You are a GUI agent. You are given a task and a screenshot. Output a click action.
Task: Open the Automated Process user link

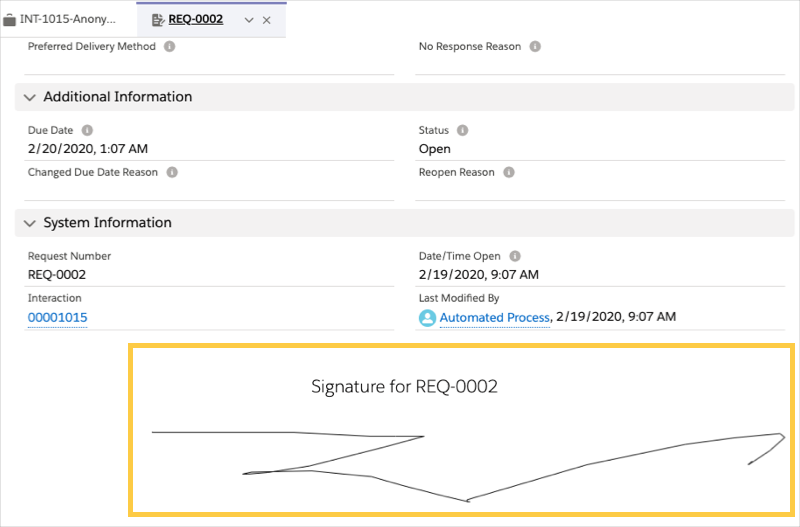[494, 318]
